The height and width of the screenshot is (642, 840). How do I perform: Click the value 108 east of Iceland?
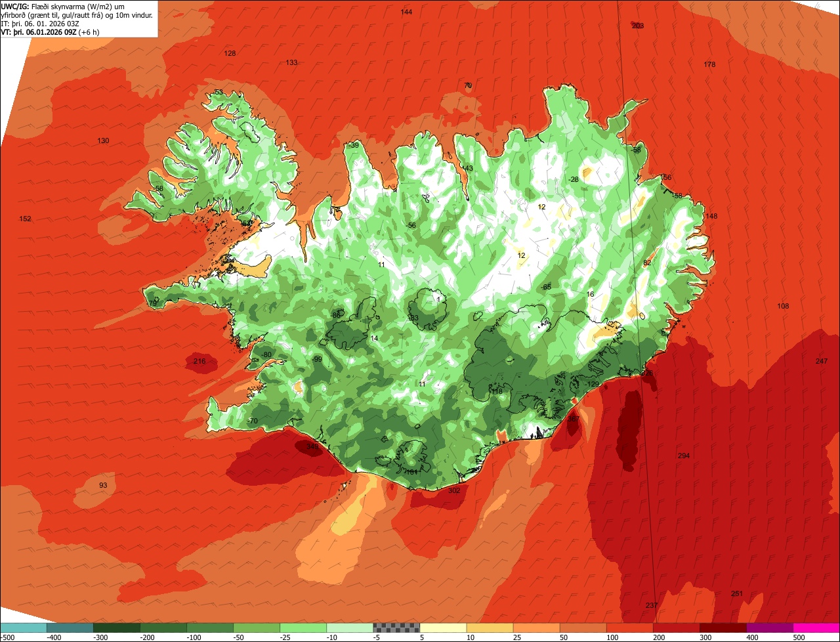783,307
